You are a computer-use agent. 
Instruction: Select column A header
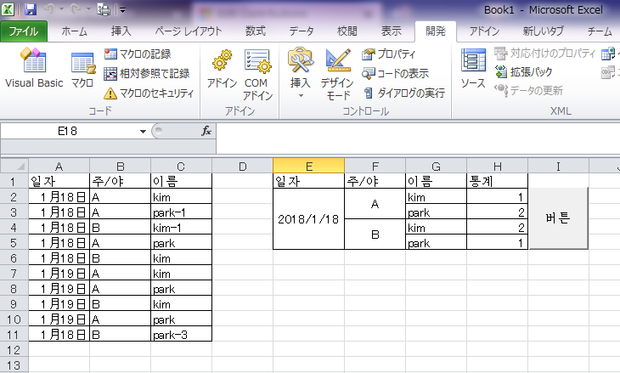59,167
